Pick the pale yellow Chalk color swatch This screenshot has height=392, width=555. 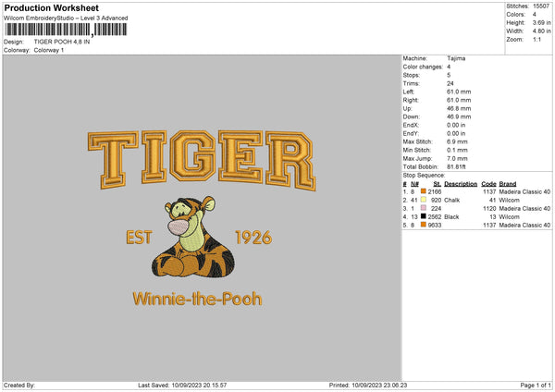(x=424, y=200)
